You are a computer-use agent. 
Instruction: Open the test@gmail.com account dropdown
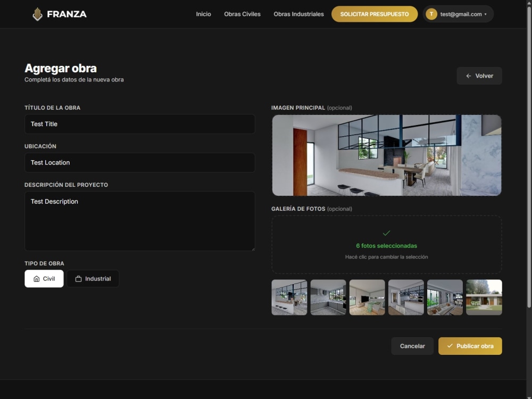(458, 14)
